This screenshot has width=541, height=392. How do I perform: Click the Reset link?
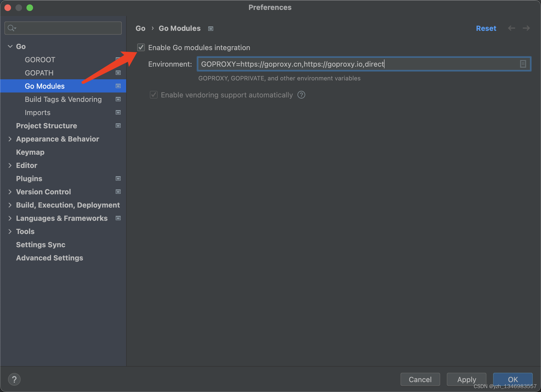point(486,28)
